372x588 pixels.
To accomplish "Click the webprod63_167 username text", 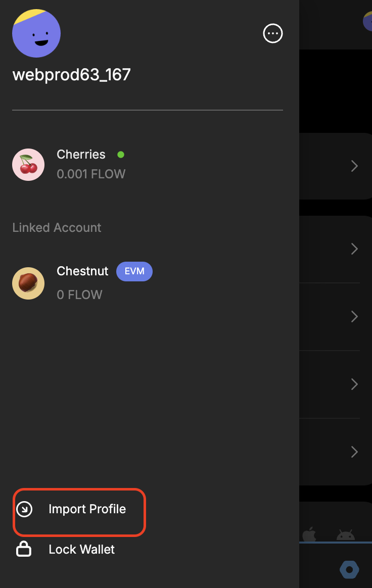I will pos(71,75).
